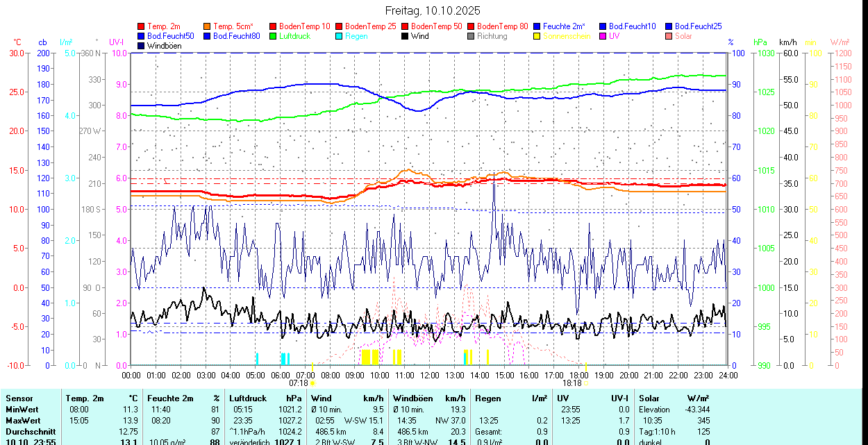The height and width of the screenshot is (445, 868).
Task: Click the dark Windböen legend square
Action: [x=142, y=46]
